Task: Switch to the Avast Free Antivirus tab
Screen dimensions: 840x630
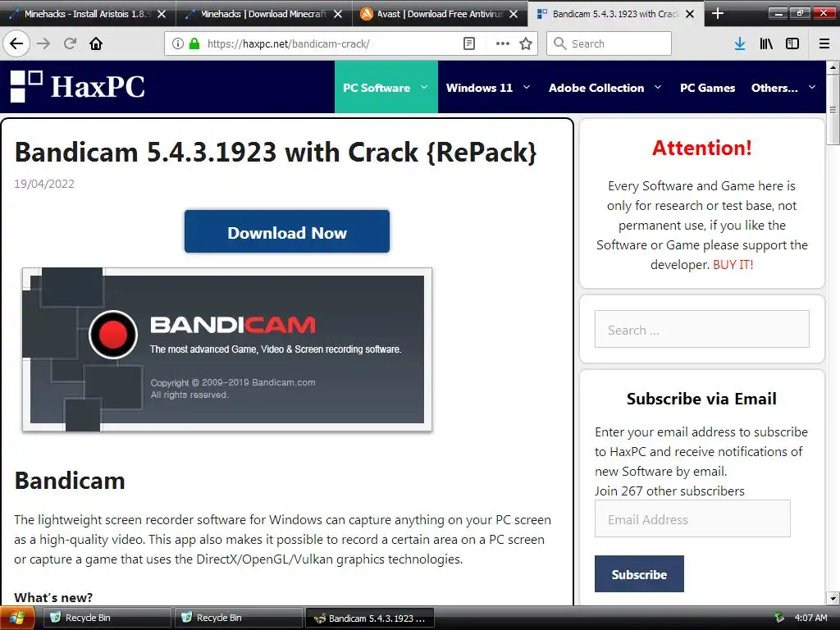Action: (x=440, y=14)
